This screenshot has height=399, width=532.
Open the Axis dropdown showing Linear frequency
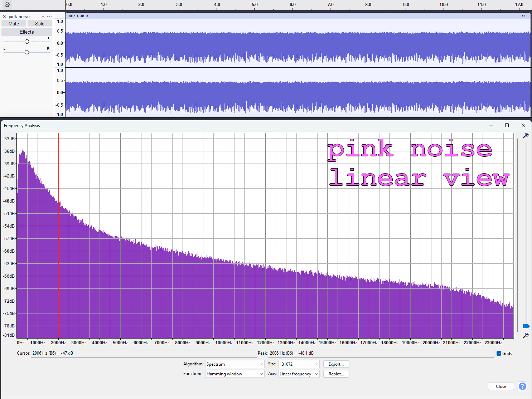pos(299,374)
